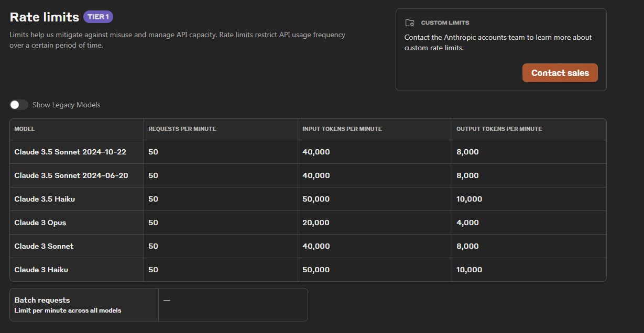Click the Batch requests label

(x=42, y=300)
